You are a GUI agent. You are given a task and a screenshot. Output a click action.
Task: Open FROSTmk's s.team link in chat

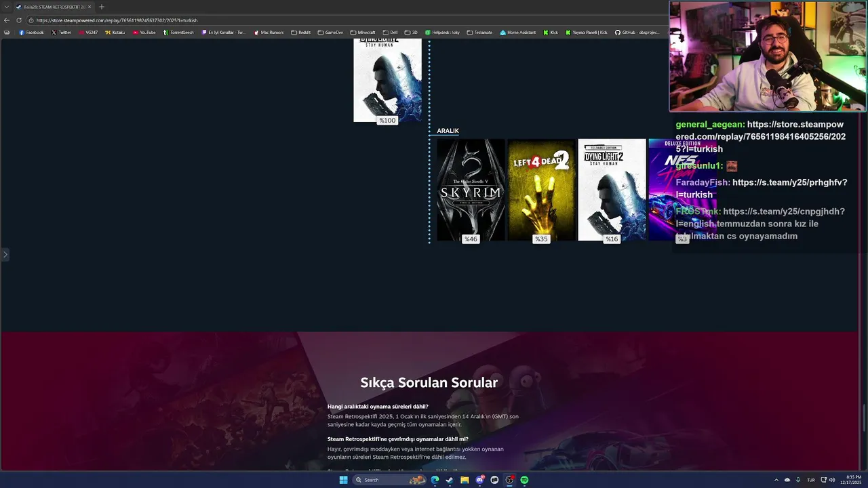pyautogui.click(x=760, y=217)
